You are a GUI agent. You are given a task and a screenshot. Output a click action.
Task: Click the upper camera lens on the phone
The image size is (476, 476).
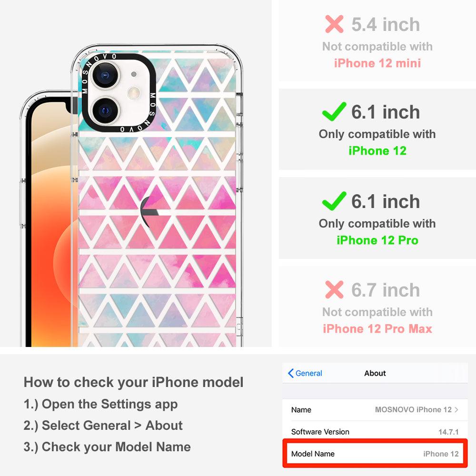coord(105,75)
